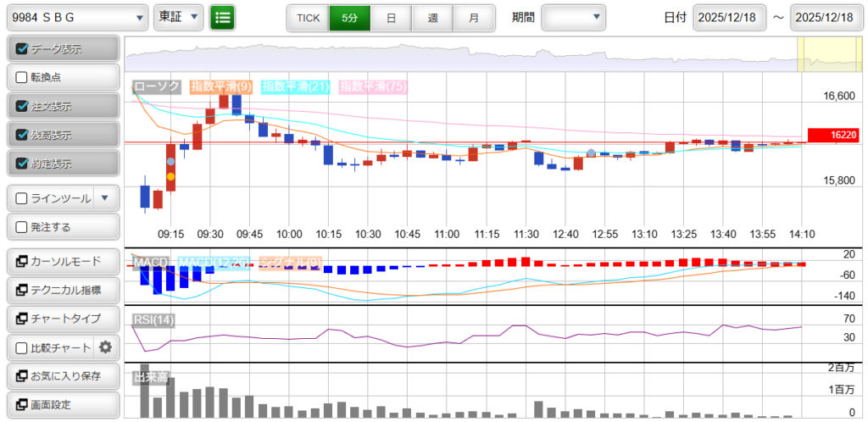This screenshot has width=868, height=422.
Task: Expand the ラインツール arrow menu
Action: [105, 198]
